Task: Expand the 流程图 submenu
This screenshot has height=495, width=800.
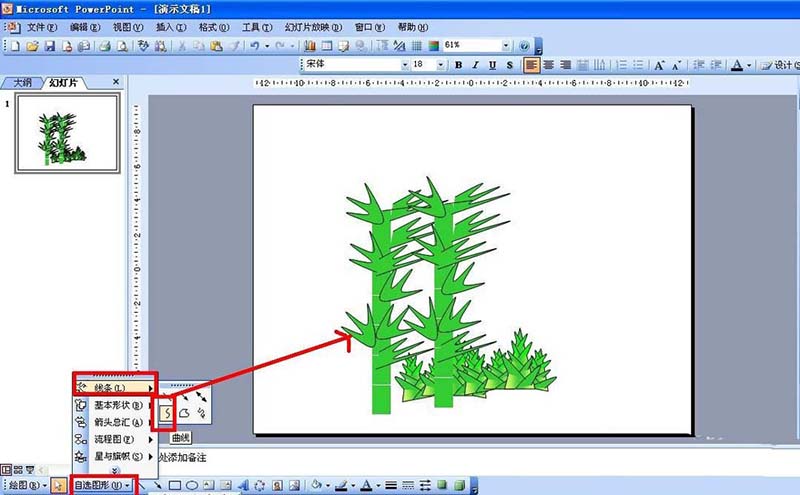Action: click(113, 439)
